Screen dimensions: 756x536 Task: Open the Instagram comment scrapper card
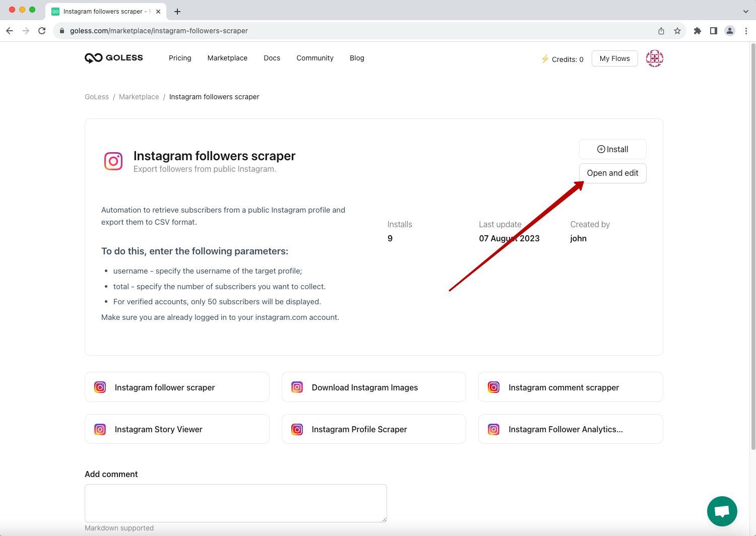(x=571, y=387)
